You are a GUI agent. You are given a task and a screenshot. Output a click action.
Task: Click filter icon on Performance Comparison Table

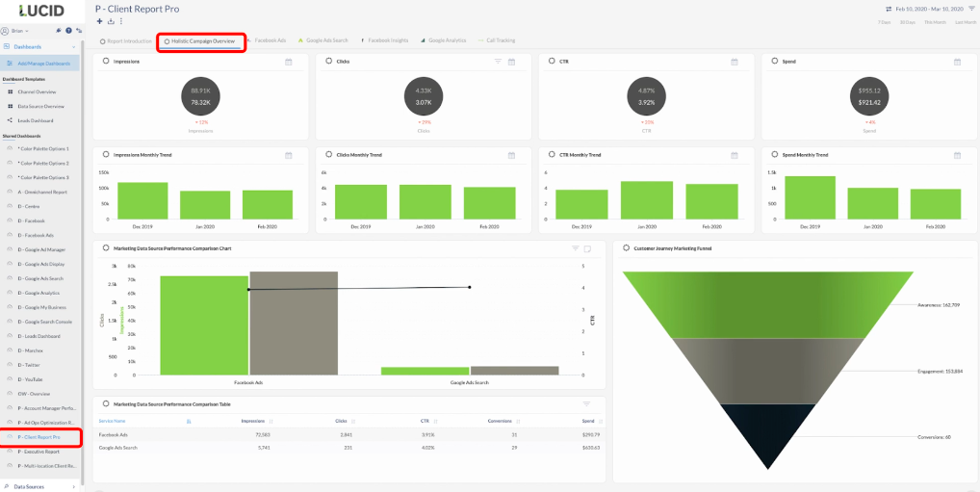(x=585, y=403)
